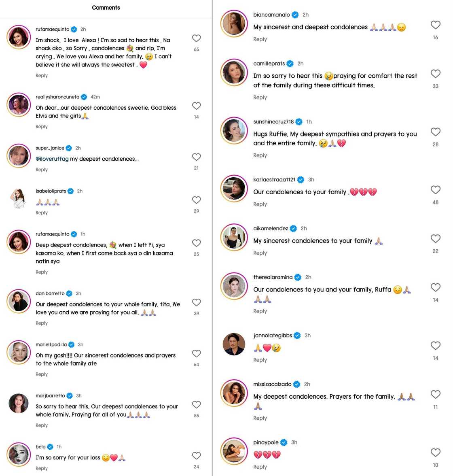Like karlaestrada1121's comment

tap(435, 190)
